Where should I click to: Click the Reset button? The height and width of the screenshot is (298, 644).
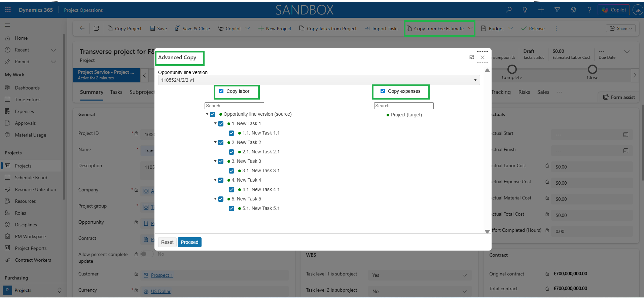(x=167, y=242)
